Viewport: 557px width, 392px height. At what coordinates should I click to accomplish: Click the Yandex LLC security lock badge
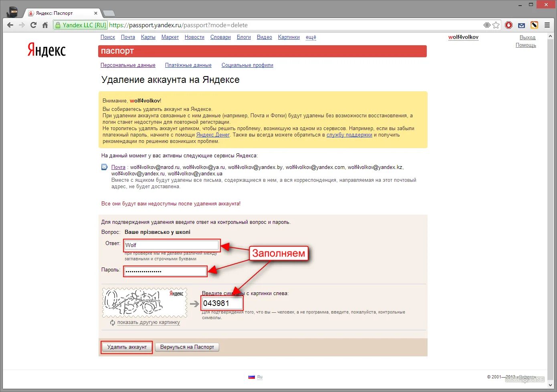[81, 25]
